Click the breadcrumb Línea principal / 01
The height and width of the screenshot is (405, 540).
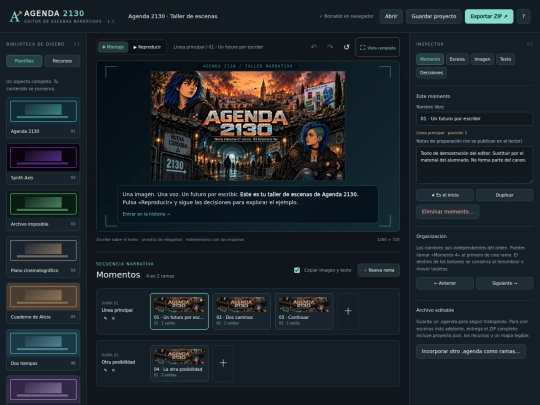(218, 47)
